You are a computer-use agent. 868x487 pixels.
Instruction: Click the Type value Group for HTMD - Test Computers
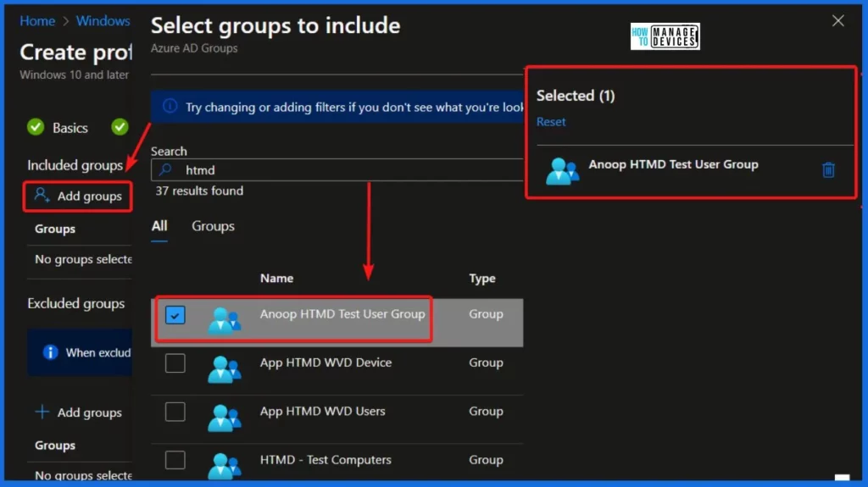486,460
